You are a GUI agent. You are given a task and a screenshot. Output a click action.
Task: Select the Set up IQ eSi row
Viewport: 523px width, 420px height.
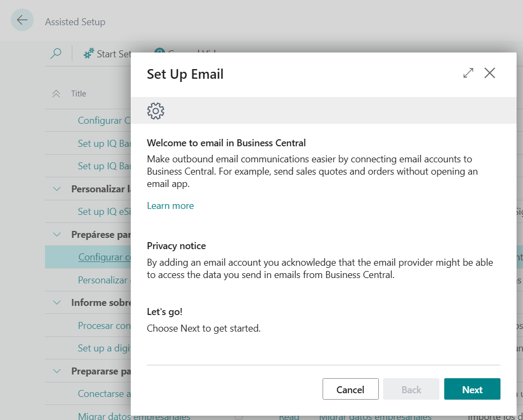click(x=104, y=212)
